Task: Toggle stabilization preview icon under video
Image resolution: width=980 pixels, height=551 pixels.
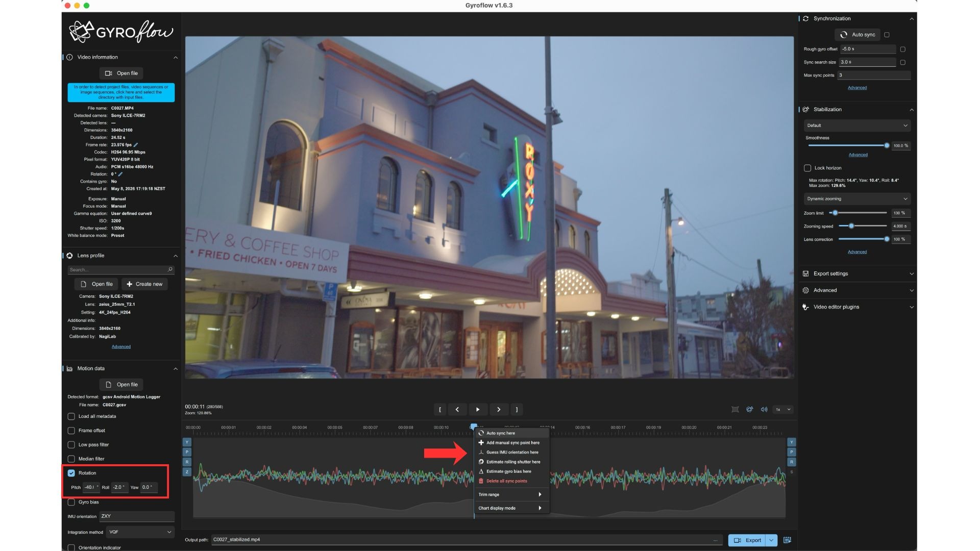Action: pyautogui.click(x=749, y=409)
